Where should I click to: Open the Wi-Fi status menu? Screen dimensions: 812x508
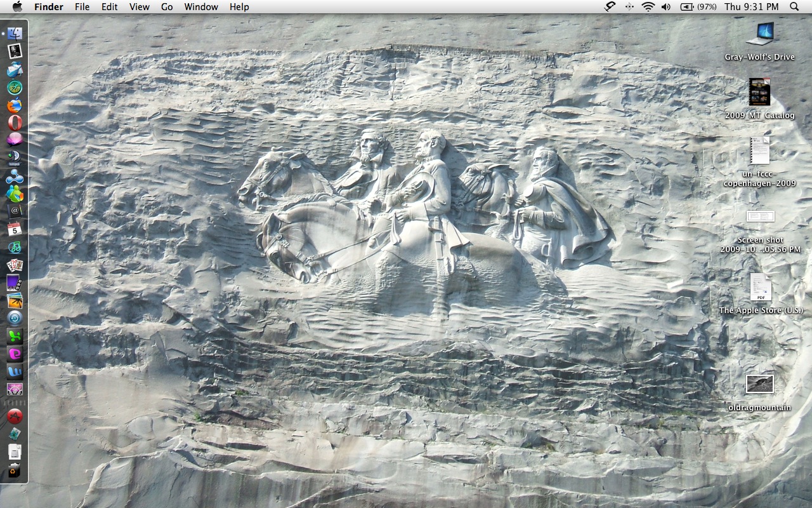point(648,6)
